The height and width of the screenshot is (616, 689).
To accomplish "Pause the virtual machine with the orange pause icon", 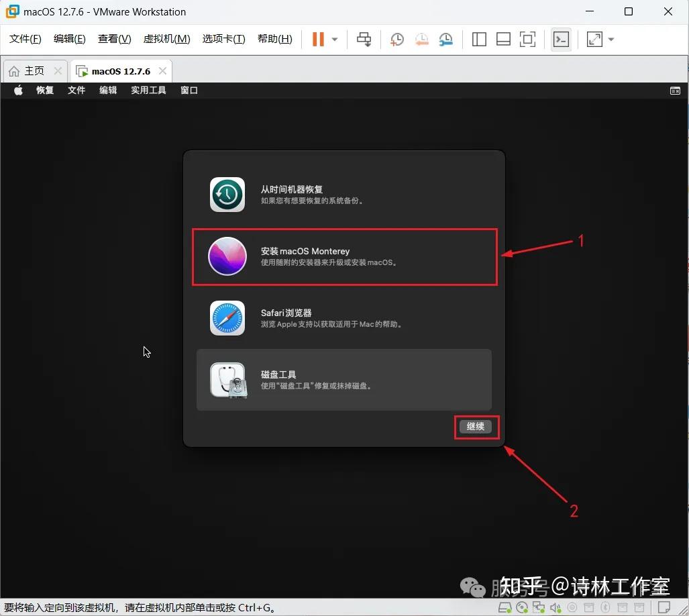I will 318,39.
